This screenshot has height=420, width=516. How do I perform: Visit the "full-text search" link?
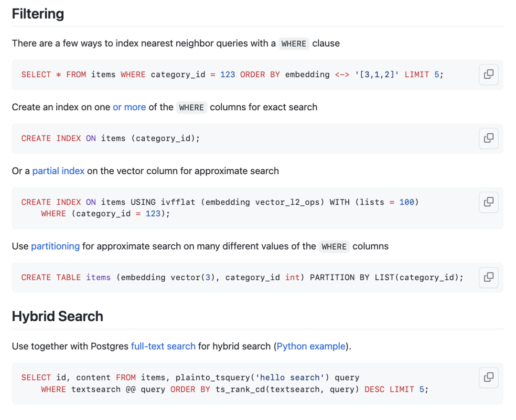point(163,346)
